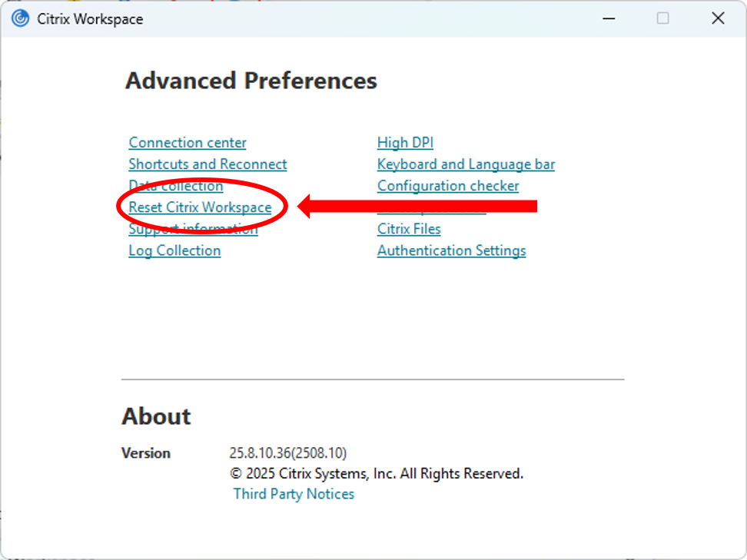Open Log Collection
Screen dimensions: 747x560
[x=174, y=250]
